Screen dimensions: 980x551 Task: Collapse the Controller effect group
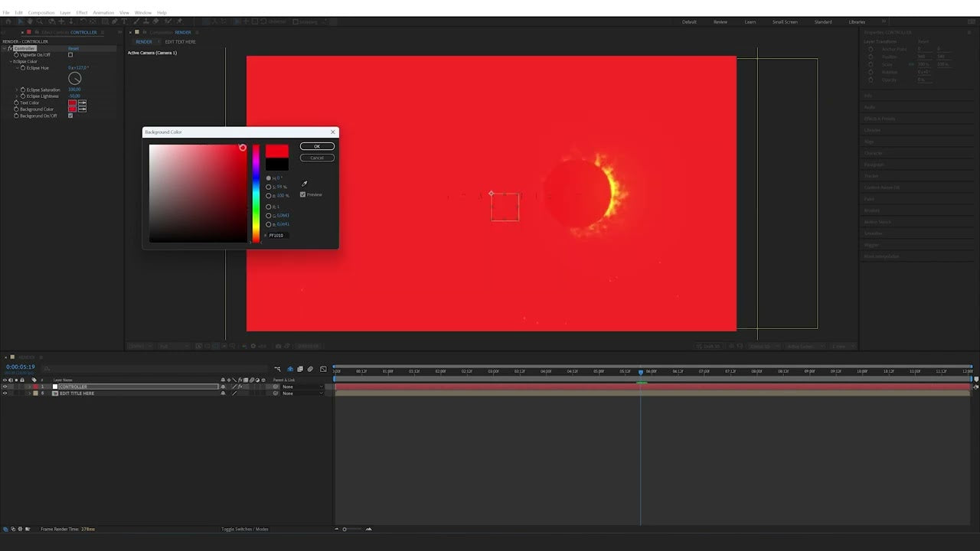pyautogui.click(x=4, y=48)
